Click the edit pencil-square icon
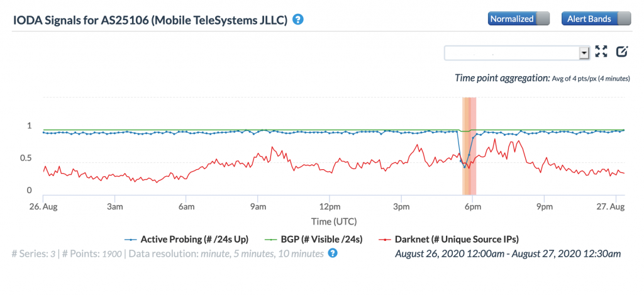This screenshot has width=644, height=295. [622, 52]
